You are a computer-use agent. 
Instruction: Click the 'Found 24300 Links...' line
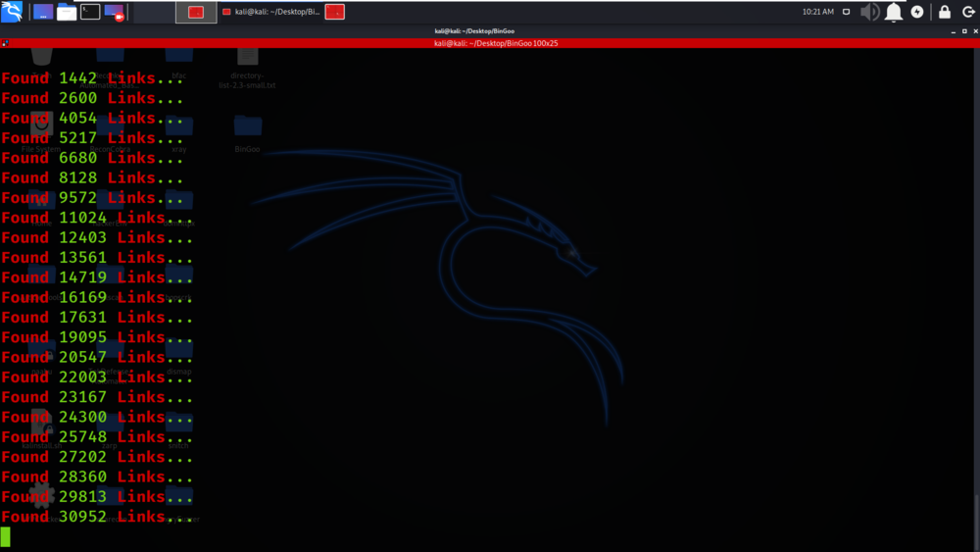(97, 417)
